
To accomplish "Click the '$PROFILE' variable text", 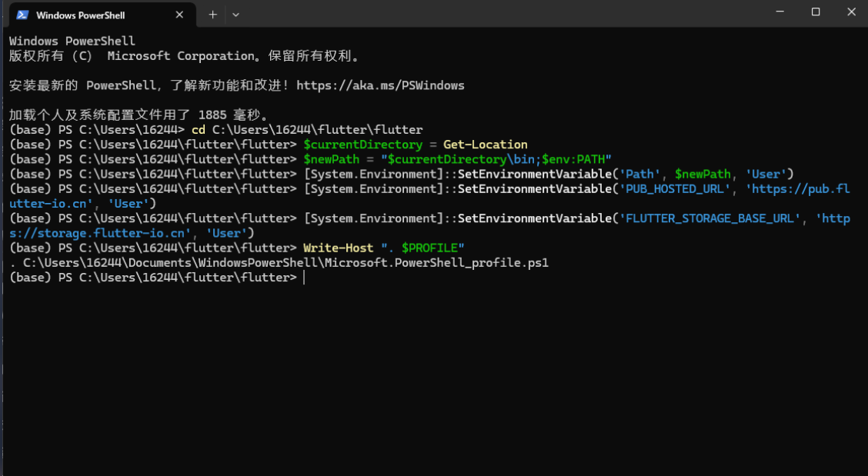I will coord(429,248).
